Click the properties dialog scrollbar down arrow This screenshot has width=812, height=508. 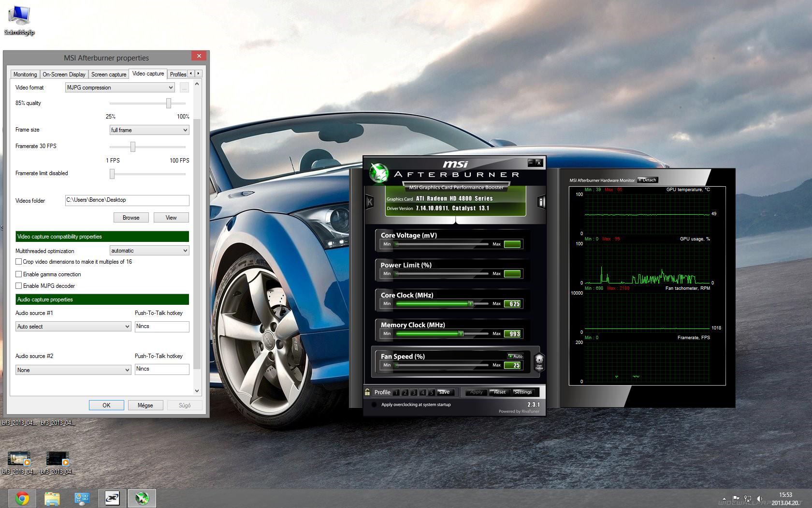pyautogui.click(x=197, y=391)
